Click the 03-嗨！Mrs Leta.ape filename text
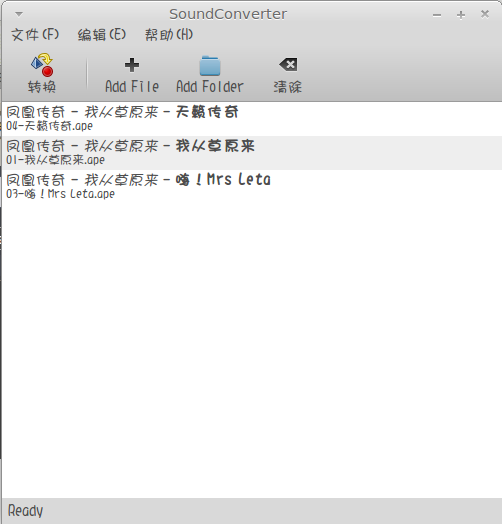Screen dimensions: 502x524 [60, 194]
